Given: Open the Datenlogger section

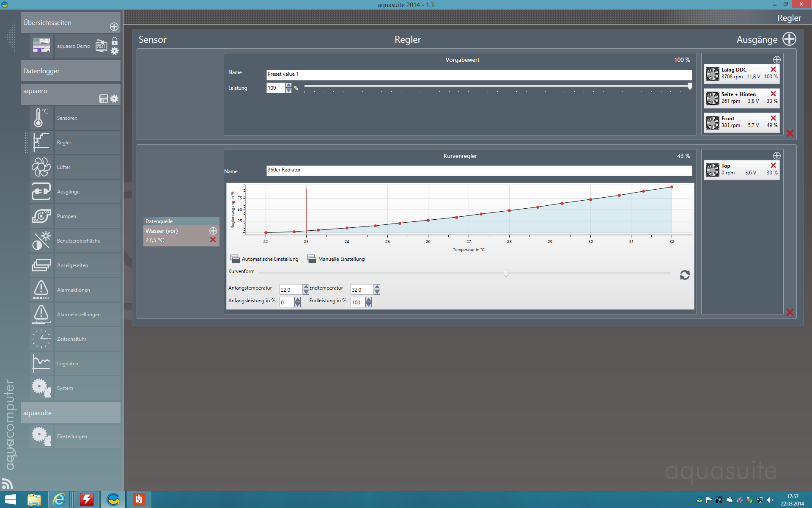Looking at the screenshot, I should (x=71, y=71).
